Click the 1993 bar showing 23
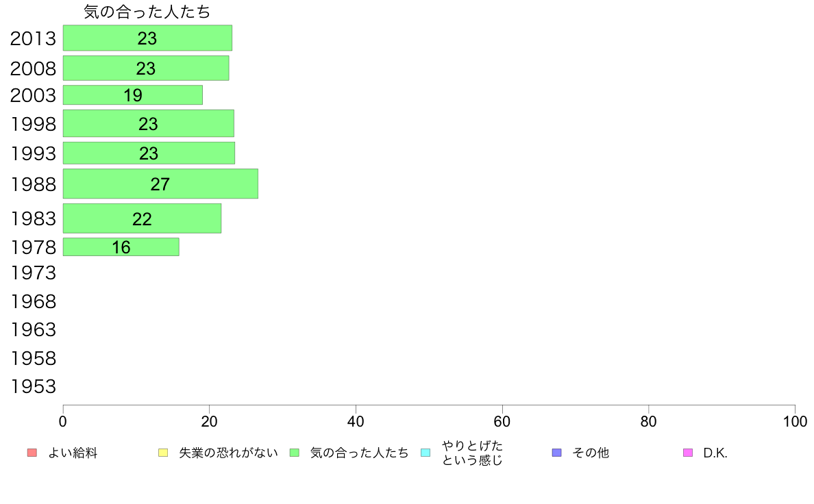The image size is (814, 504). 149,153
